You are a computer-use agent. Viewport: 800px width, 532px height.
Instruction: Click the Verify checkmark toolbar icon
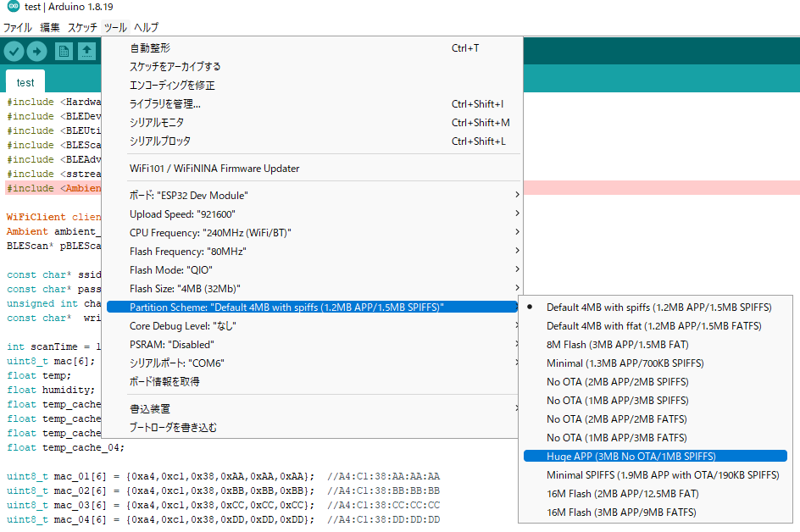coord(14,51)
